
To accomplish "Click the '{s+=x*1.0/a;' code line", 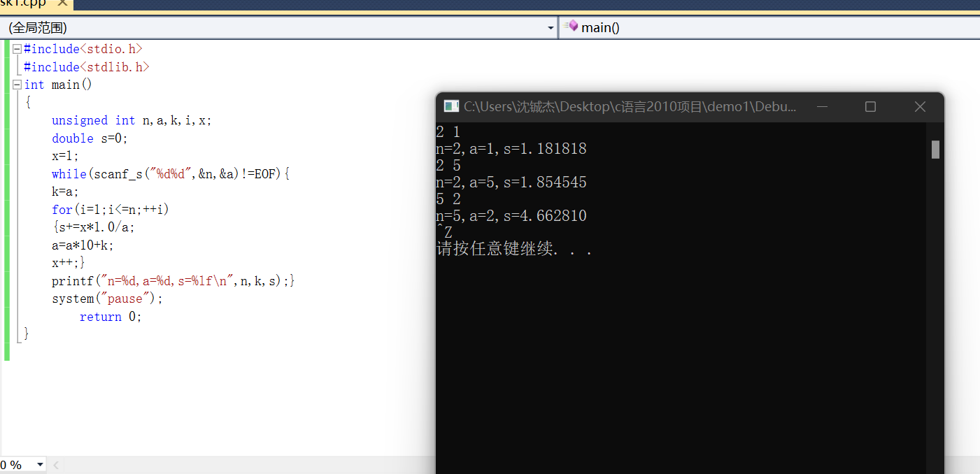I will pos(93,227).
